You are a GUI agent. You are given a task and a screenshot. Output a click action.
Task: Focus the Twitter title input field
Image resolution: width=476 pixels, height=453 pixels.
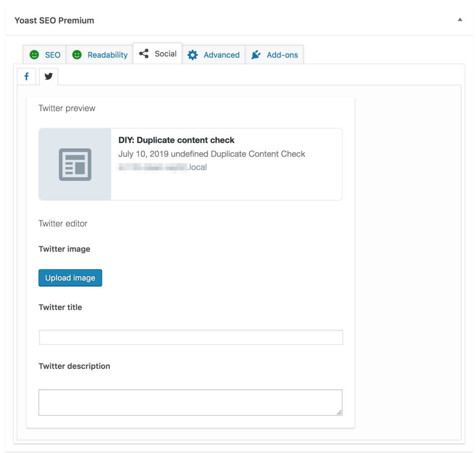[x=191, y=337]
